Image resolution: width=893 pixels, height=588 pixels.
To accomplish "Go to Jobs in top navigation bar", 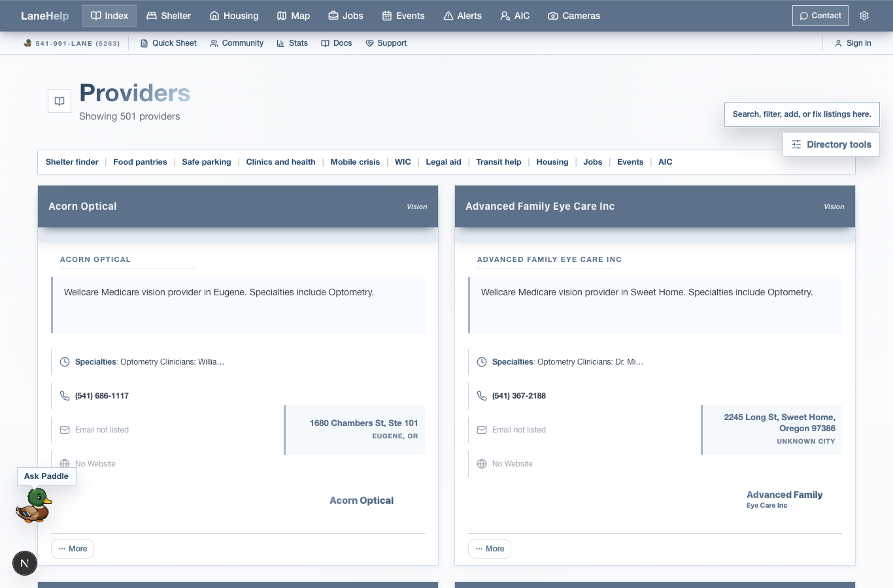I will [346, 16].
